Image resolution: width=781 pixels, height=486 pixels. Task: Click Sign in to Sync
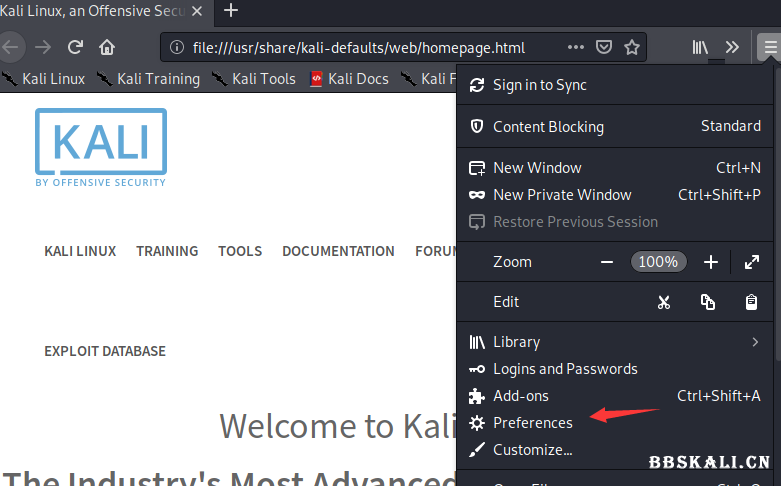tap(539, 85)
